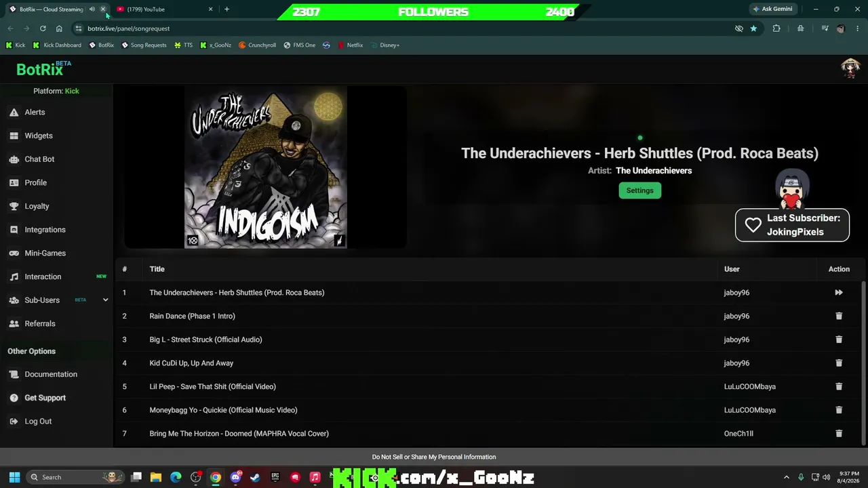The image size is (868, 488).
Task: Click the taskbar Search box
Action: tap(76, 477)
